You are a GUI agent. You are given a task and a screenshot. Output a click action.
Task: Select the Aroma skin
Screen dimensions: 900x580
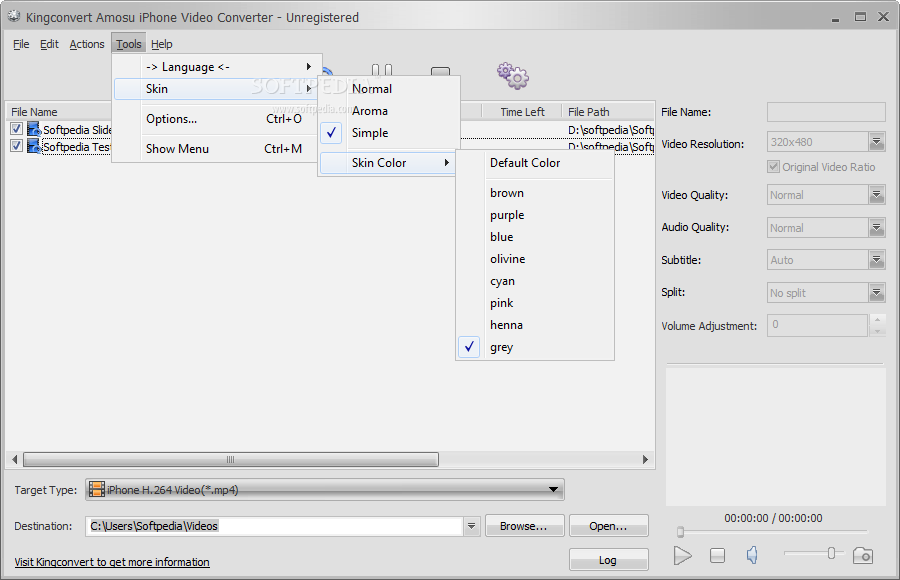click(389, 111)
